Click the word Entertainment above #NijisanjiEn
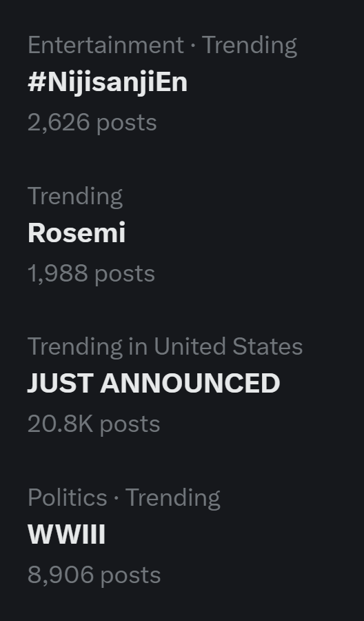Image resolution: width=364 pixels, height=621 pixels. 106,45
